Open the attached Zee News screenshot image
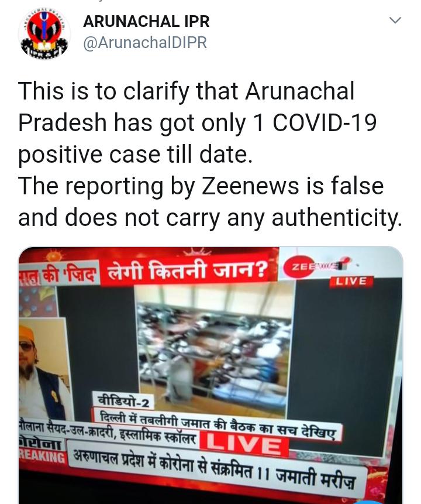The image size is (421, 504). [x=210, y=375]
